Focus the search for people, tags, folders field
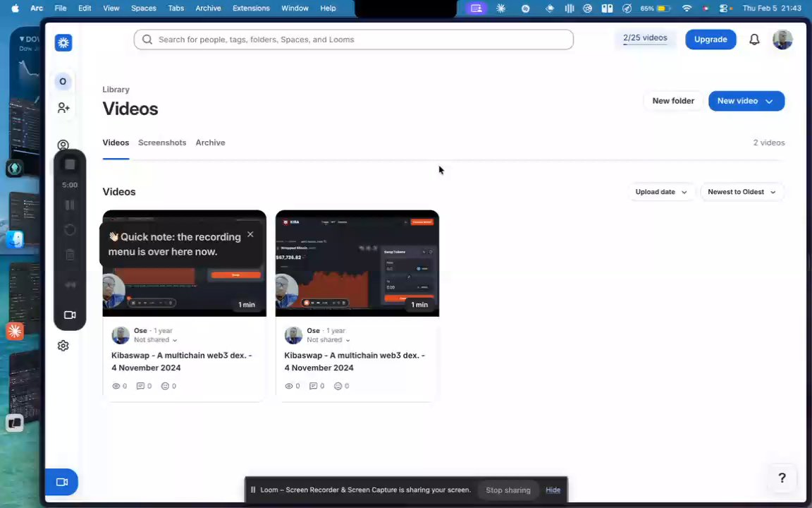The height and width of the screenshot is (508, 812). 354,40
